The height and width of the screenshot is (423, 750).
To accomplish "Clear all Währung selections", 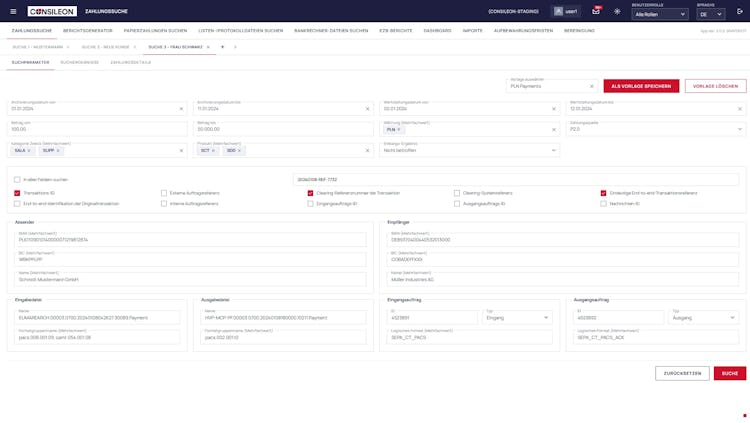I will pyautogui.click(x=554, y=130).
